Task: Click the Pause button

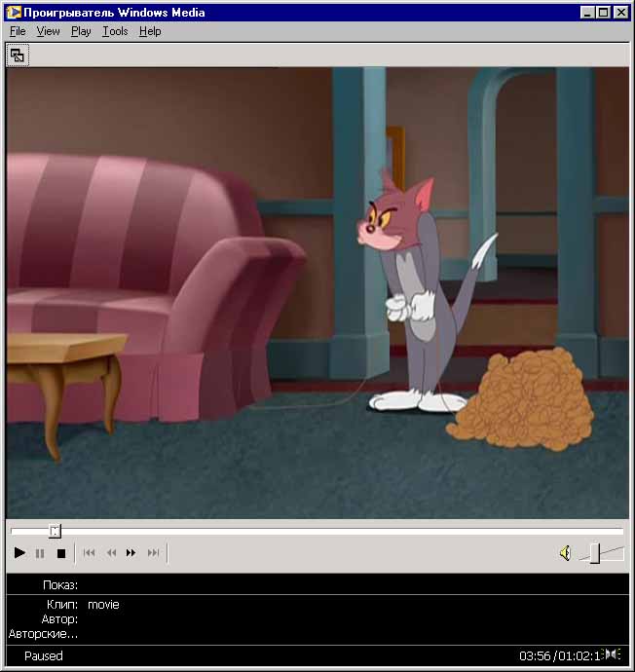Action: (x=40, y=553)
